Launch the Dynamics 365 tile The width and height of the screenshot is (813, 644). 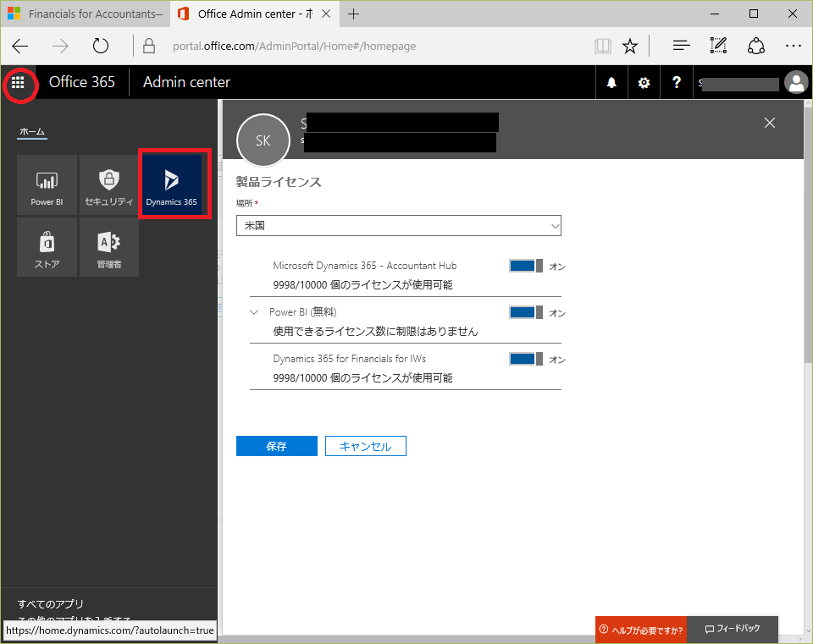pyautogui.click(x=171, y=184)
